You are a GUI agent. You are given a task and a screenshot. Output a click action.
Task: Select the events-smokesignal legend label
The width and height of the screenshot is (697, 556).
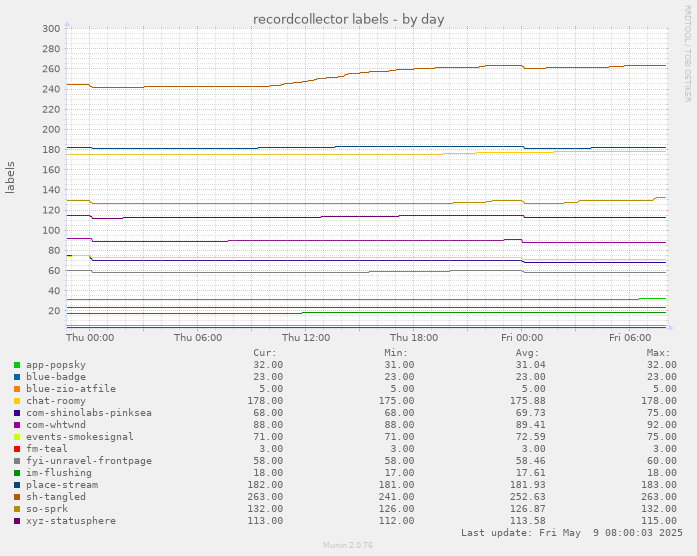[x=80, y=437]
